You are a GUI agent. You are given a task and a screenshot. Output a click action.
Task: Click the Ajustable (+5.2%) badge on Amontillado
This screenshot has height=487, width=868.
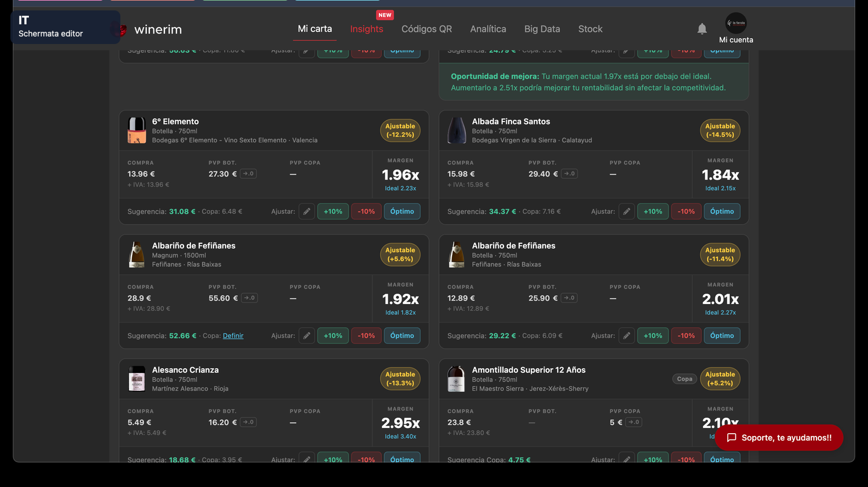click(x=720, y=379)
